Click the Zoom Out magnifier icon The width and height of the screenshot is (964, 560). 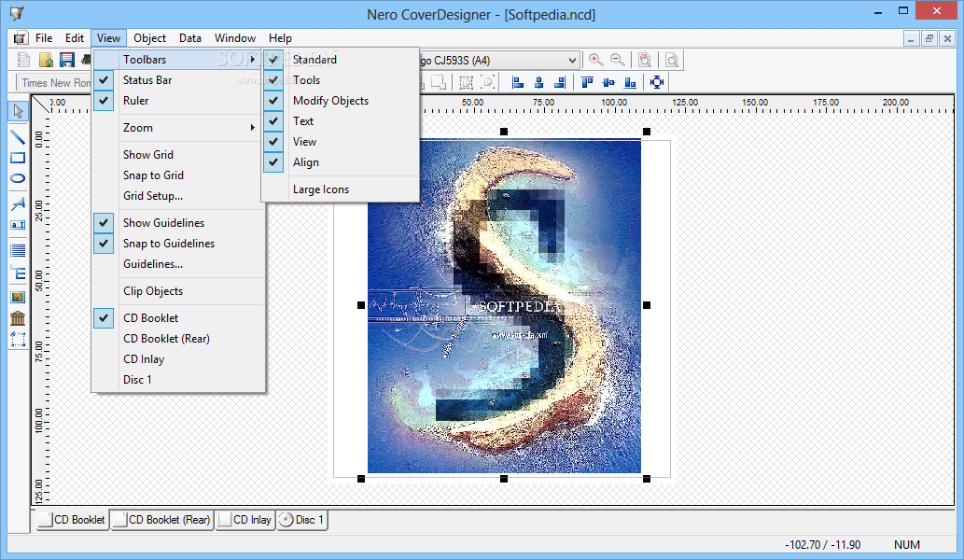[x=617, y=60]
